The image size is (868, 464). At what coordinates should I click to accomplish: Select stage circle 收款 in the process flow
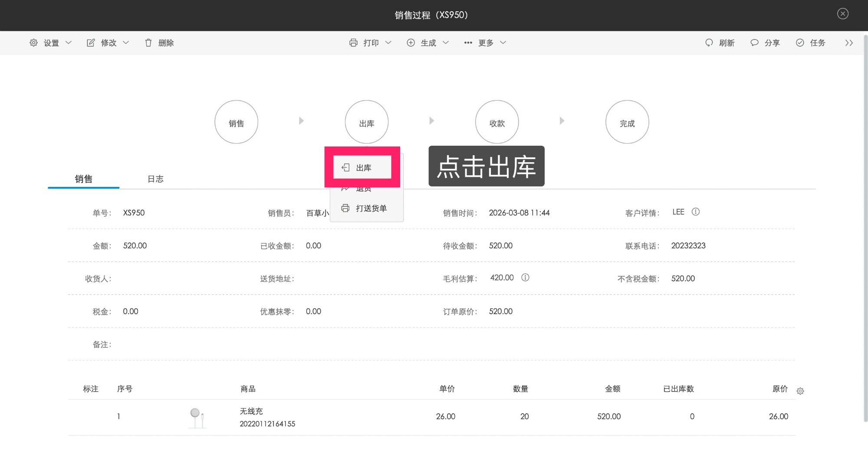tap(496, 122)
